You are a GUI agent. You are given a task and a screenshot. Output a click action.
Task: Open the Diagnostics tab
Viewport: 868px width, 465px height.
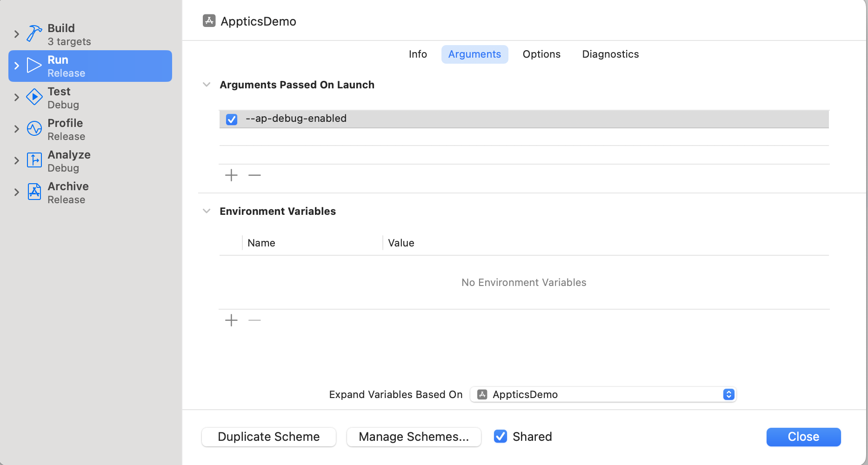[x=610, y=54]
